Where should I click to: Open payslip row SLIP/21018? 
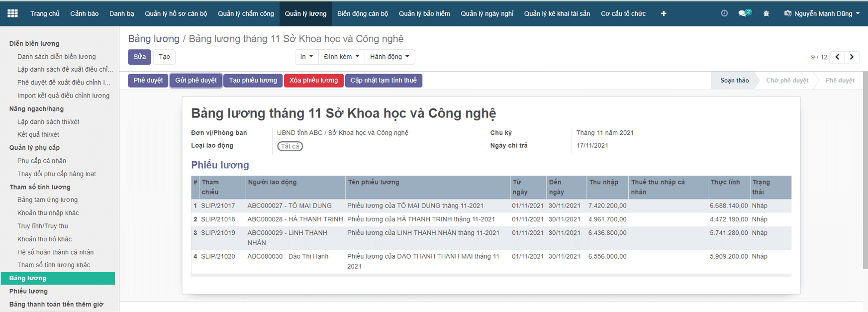pos(218,219)
